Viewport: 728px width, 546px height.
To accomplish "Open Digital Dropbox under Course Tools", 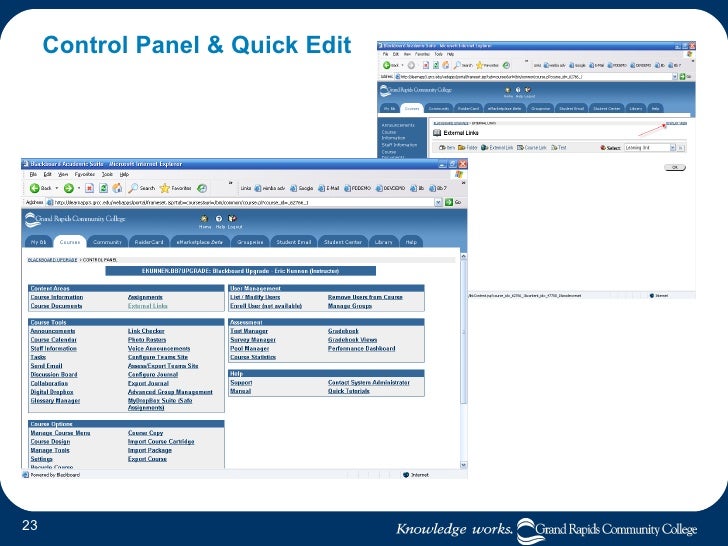I will pyautogui.click(x=52, y=392).
